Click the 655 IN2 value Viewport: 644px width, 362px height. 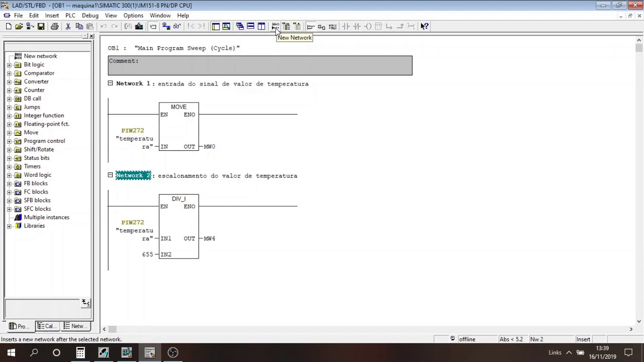tap(147, 254)
